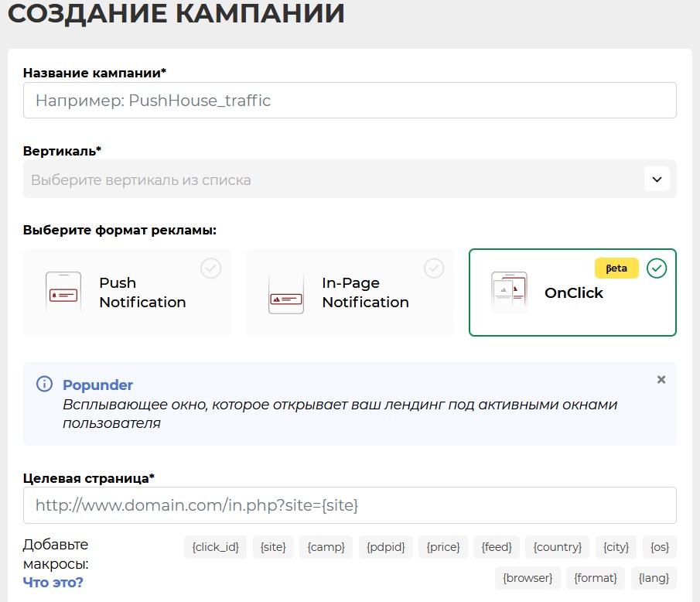The image size is (700, 602).
Task: Click the campaign name input field
Action: (x=350, y=101)
